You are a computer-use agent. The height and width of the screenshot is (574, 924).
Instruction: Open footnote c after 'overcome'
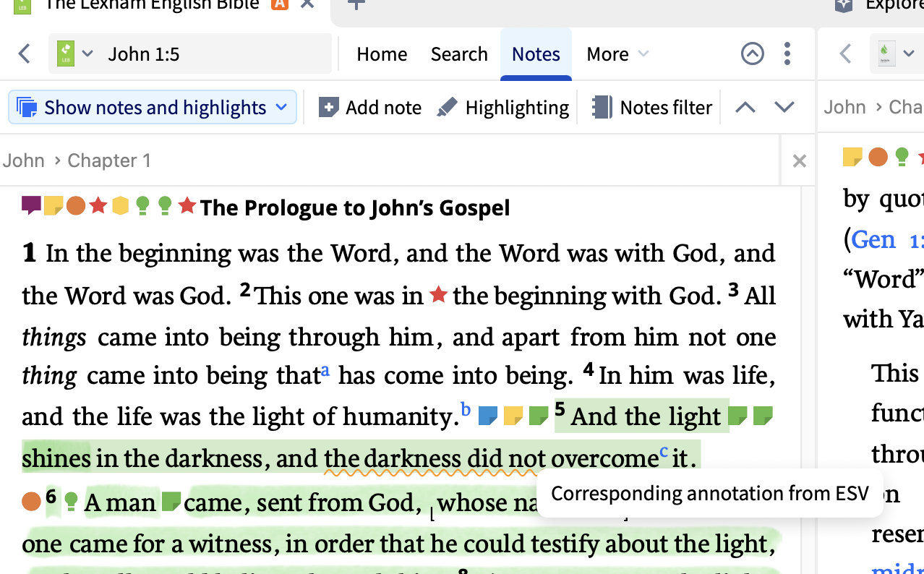[664, 453]
